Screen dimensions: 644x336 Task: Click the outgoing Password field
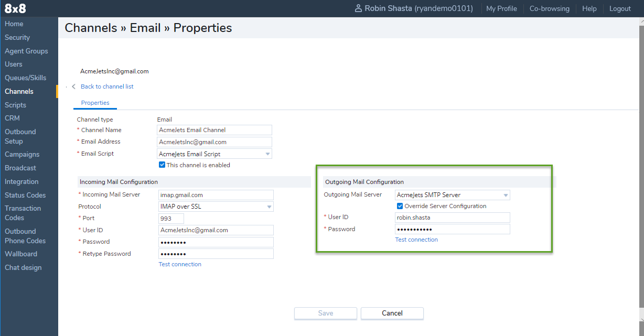click(453, 229)
